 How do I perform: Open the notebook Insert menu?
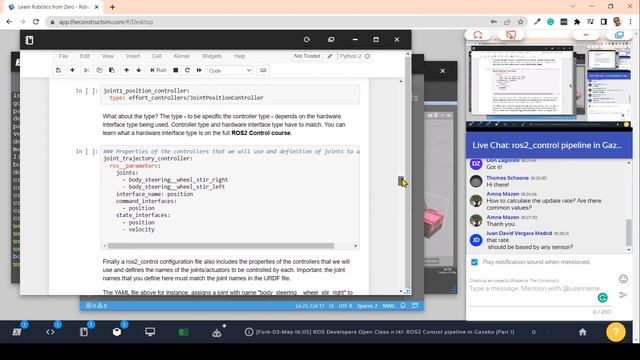click(x=133, y=56)
